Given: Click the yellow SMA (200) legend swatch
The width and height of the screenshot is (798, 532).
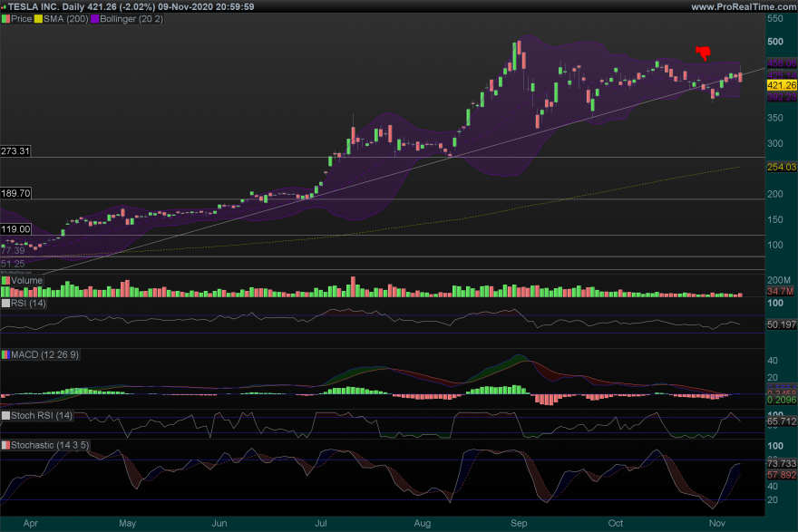Looking at the screenshot, I should click(38, 19).
